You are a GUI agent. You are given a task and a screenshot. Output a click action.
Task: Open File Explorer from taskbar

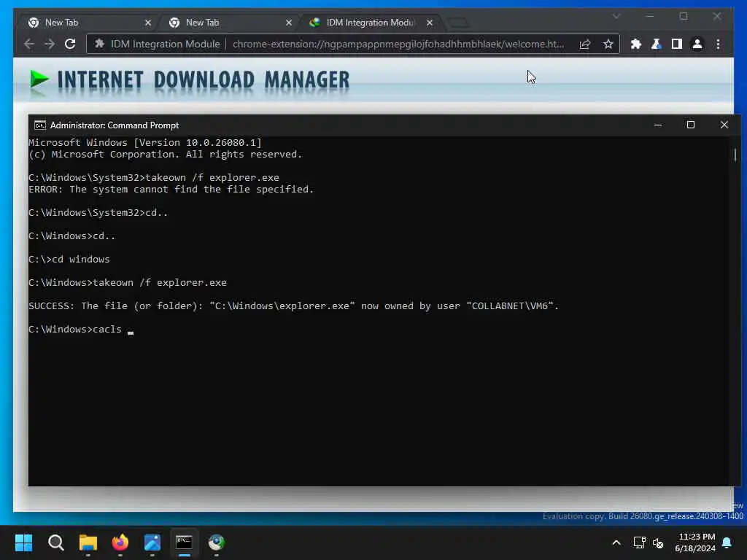pos(88,542)
